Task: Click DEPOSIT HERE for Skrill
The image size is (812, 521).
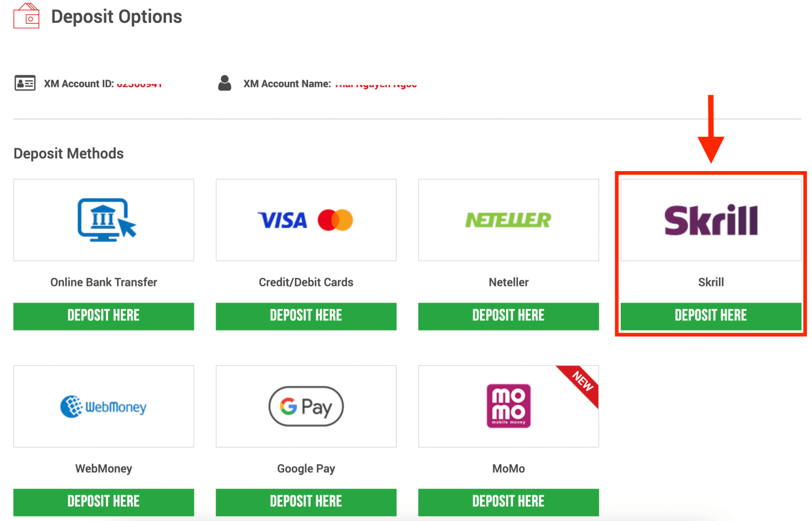Action: (710, 315)
